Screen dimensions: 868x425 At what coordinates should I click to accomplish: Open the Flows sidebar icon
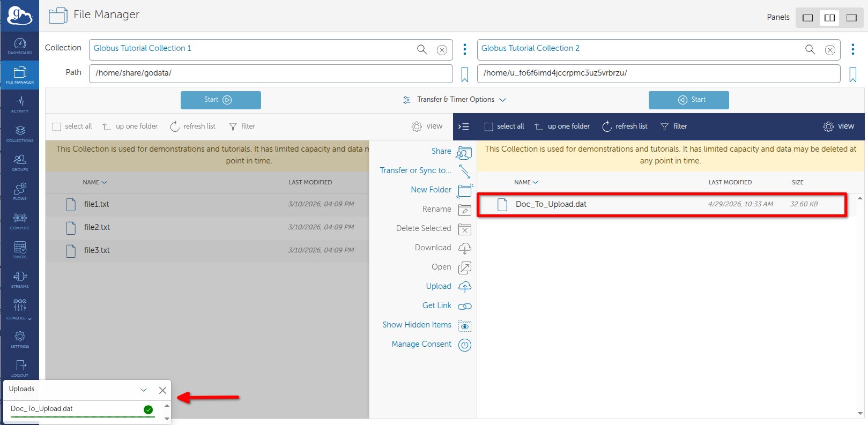[x=20, y=191]
